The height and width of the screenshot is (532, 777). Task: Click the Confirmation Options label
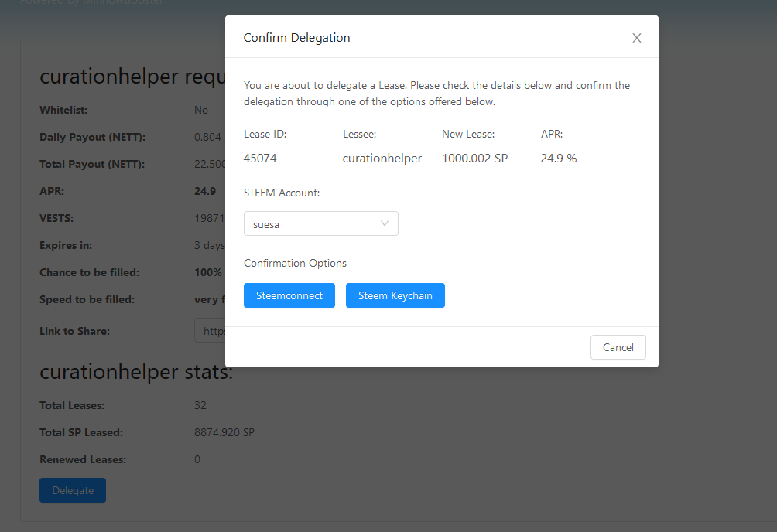295,263
